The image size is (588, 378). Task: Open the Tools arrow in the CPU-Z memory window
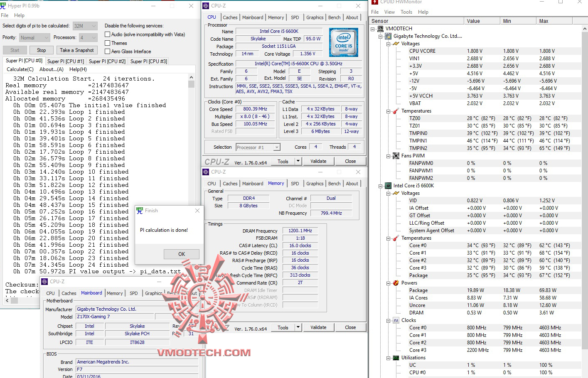[298, 327]
